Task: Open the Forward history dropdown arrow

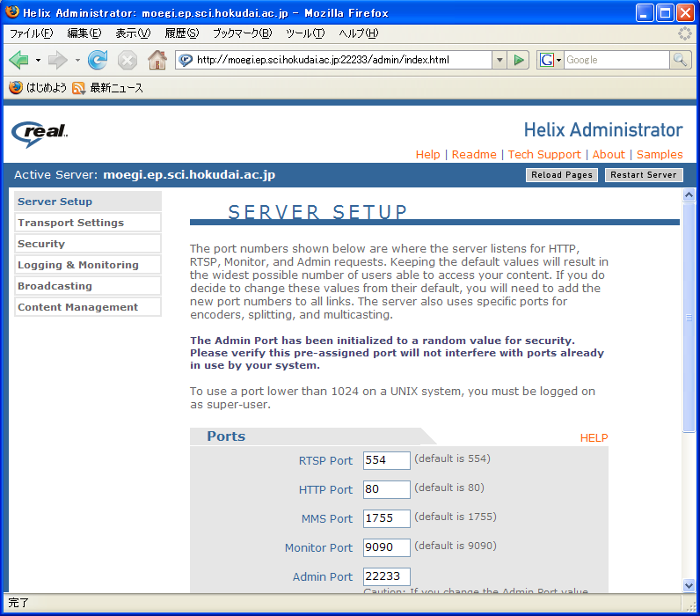Action: [77, 60]
